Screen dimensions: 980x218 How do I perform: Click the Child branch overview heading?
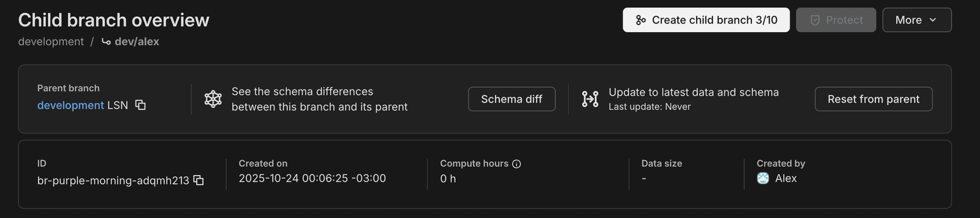tap(114, 20)
